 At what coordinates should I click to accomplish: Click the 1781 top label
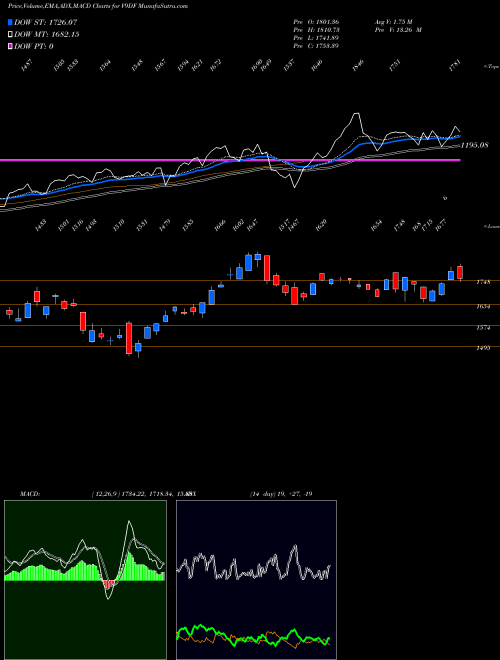point(455,65)
